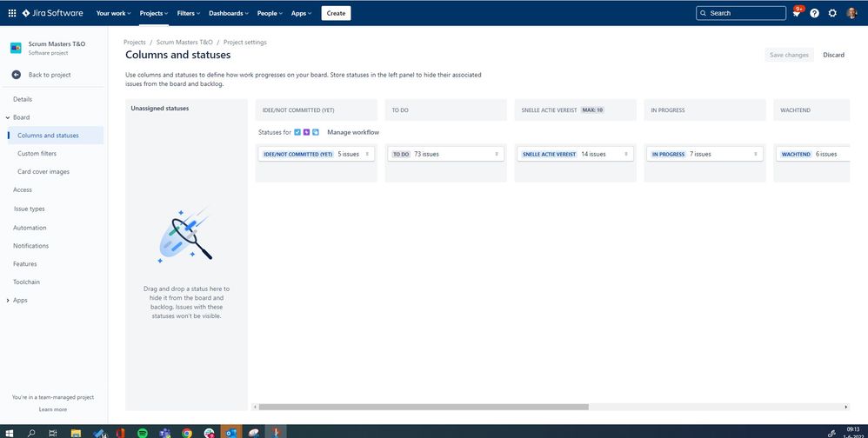Image resolution: width=868 pixels, height=438 pixels.
Task: Click the Discard button
Action: (x=833, y=55)
